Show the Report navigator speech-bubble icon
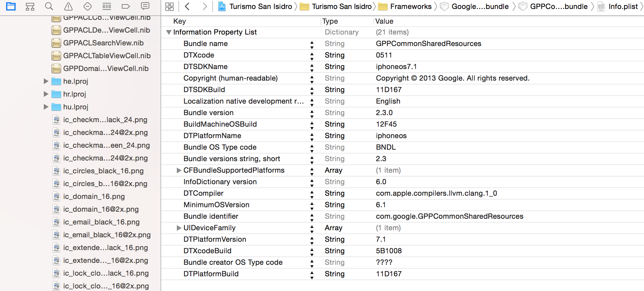 tap(145, 6)
